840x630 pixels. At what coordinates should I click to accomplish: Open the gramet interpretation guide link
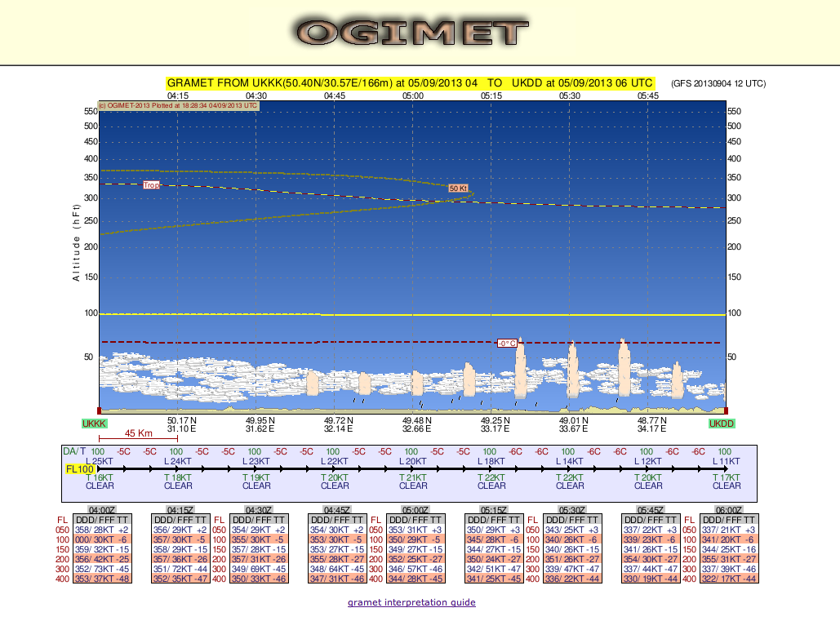(x=411, y=602)
